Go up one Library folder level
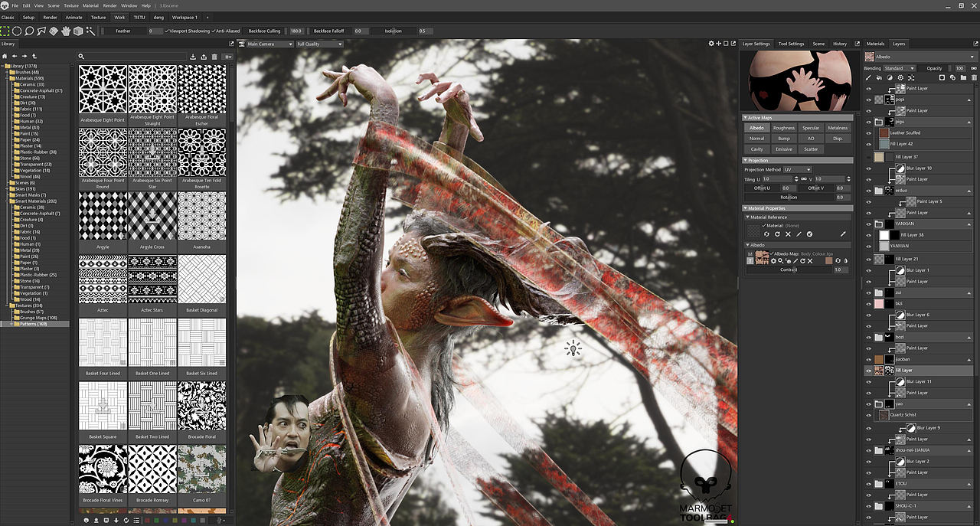This screenshot has width=980, height=526. [x=34, y=56]
